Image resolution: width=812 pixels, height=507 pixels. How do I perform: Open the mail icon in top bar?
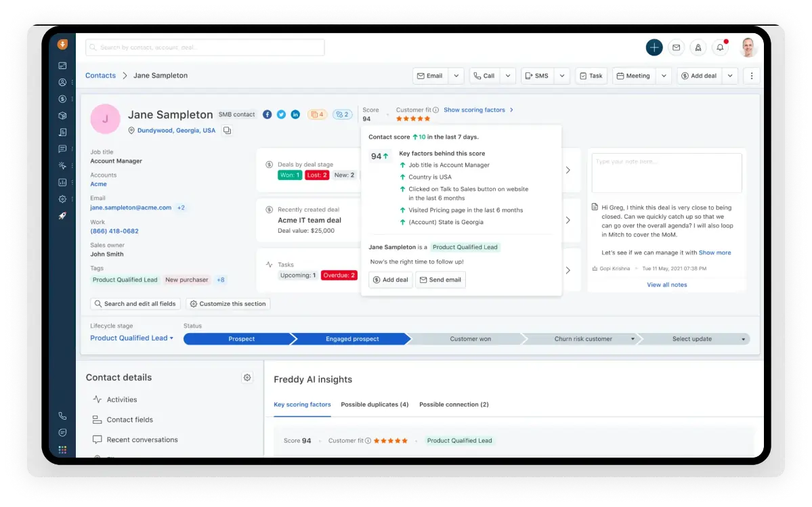coord(676,47)
